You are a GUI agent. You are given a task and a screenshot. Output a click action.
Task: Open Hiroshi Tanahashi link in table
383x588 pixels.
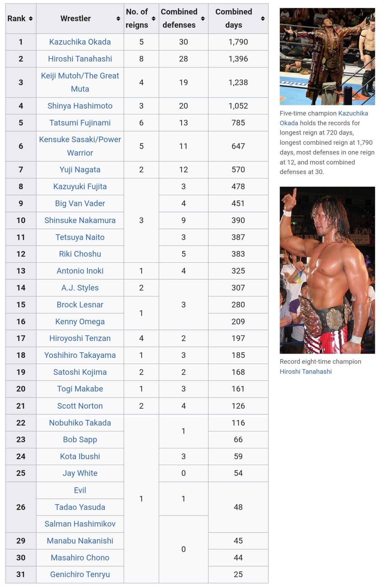click(80, 59)
